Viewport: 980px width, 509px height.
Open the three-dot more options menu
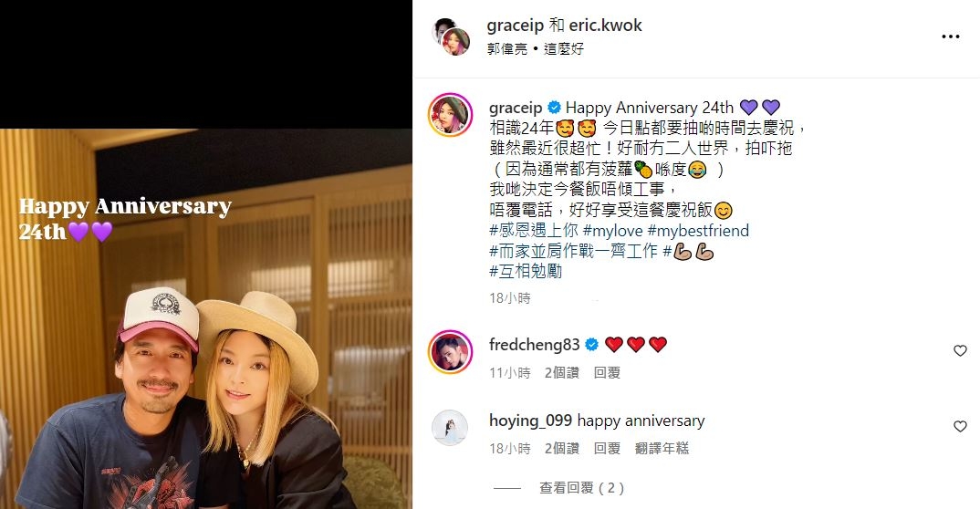[950, 36]
